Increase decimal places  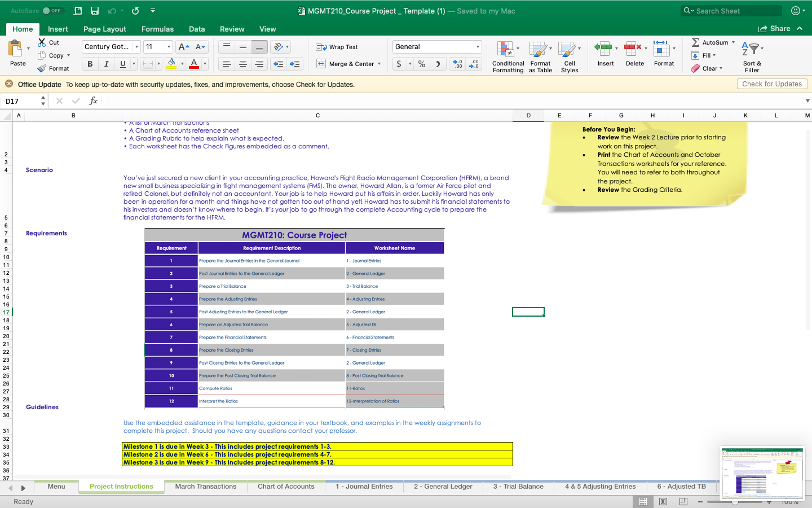(456, 64)
